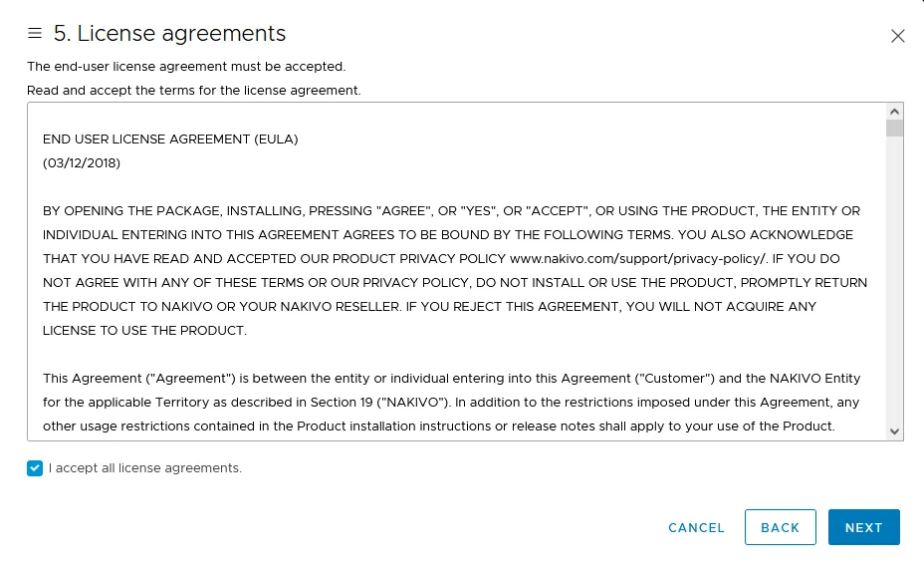Open the wizard steps hamburger menu
Image resolution: width=924 pixels, height=569 pixels.
35,34
